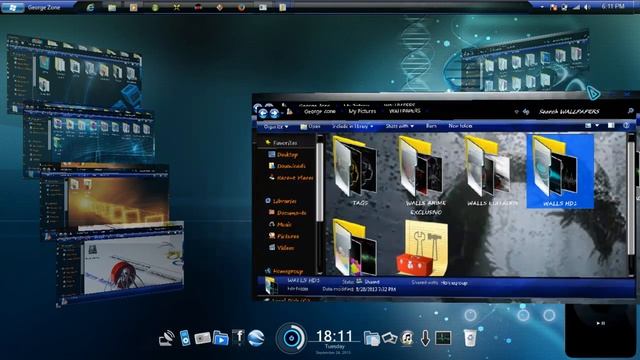640x360 pixels.
Task: Click the Start button on taskbar
Action: pos(12,7)
